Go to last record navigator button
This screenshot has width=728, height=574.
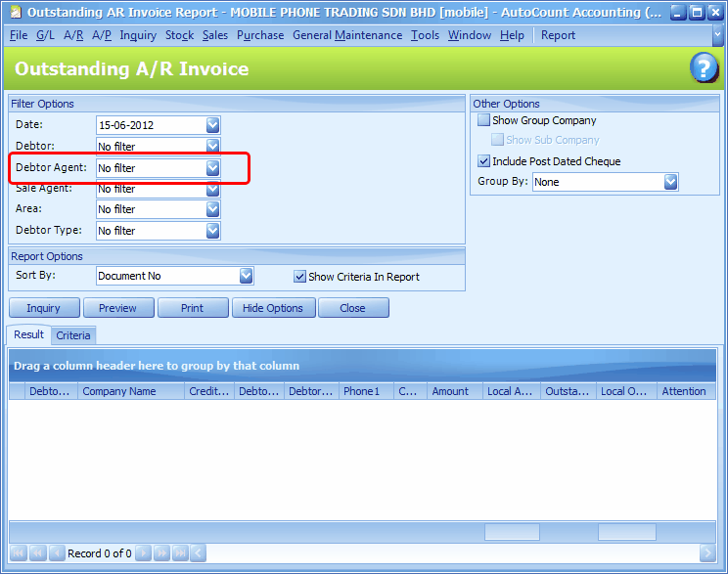pyautogui.click(x=180, y=553)
